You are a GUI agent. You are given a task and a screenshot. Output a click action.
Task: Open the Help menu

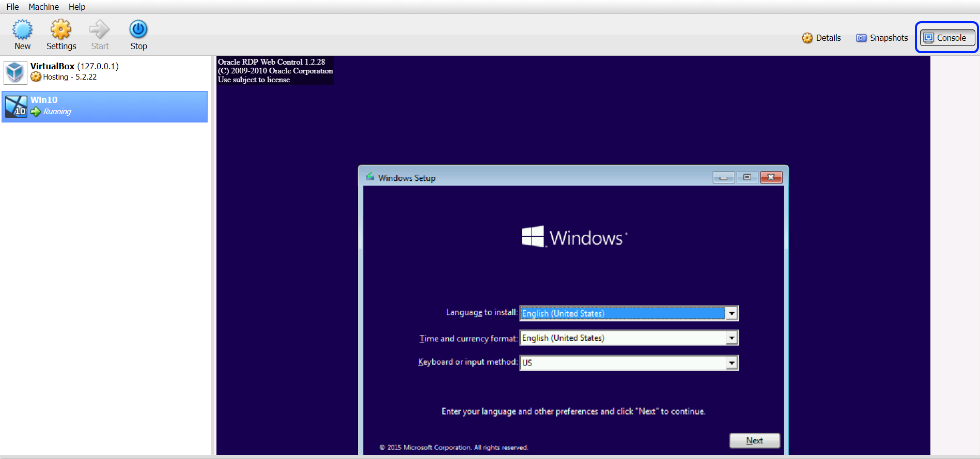[77, 7]
